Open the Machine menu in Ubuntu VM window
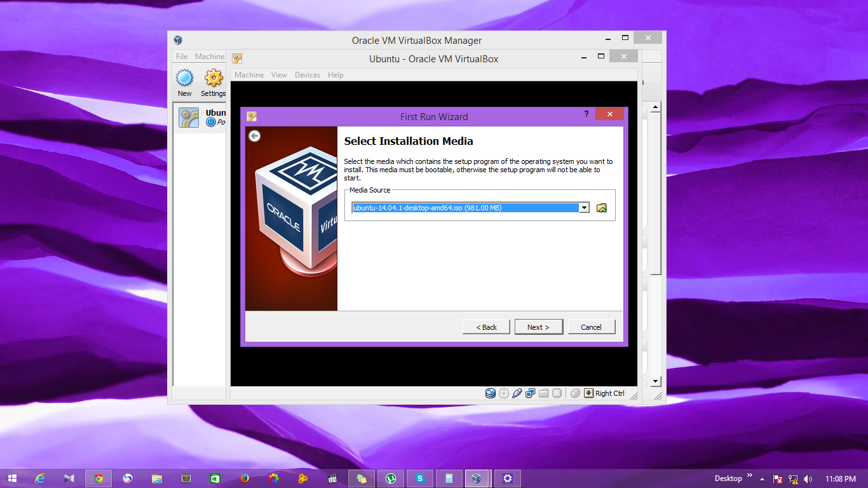 [x=249, y=75]
